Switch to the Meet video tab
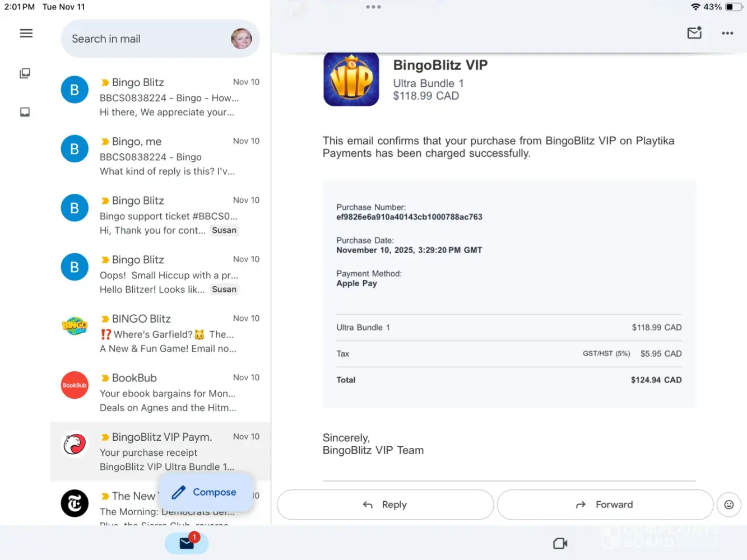 (x=560, y=543)
